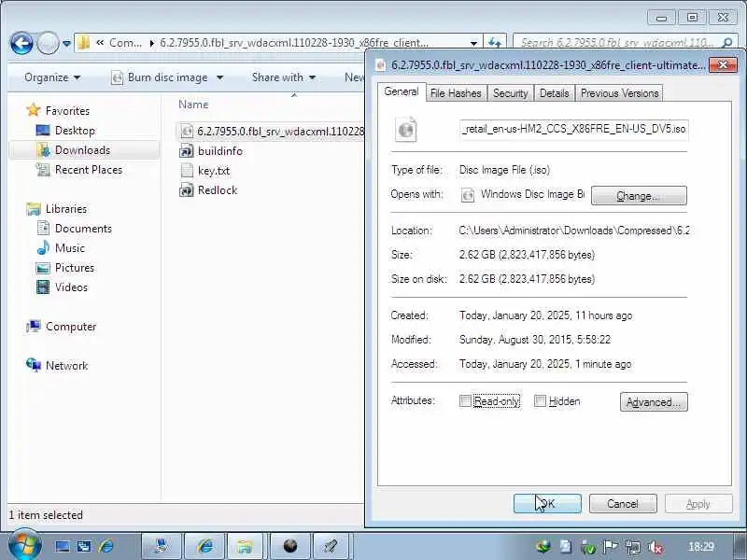Click the Documents library icon
Image resolution: width=747 pixels, height=560 pixels.
coord(43,228)
